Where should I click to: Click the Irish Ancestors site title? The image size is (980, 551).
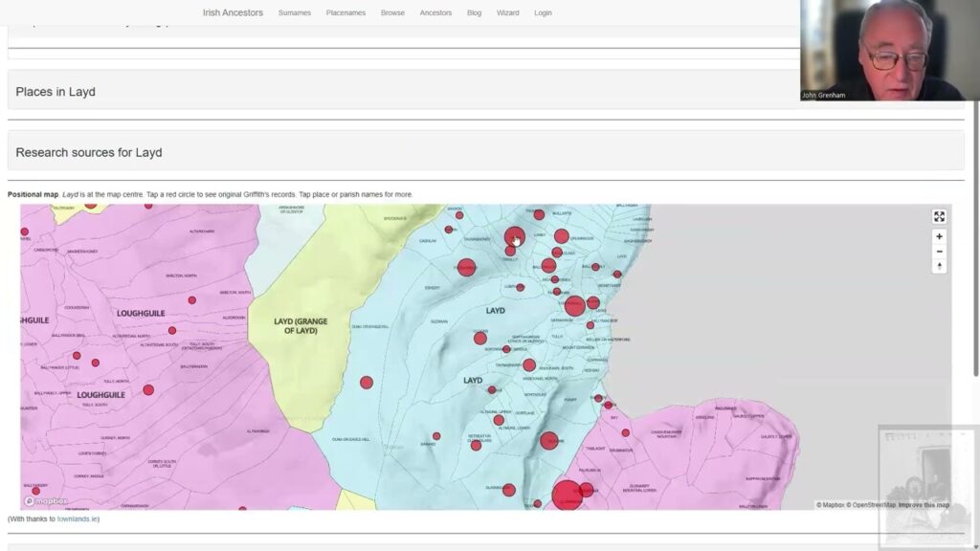(x=233, y=12)
